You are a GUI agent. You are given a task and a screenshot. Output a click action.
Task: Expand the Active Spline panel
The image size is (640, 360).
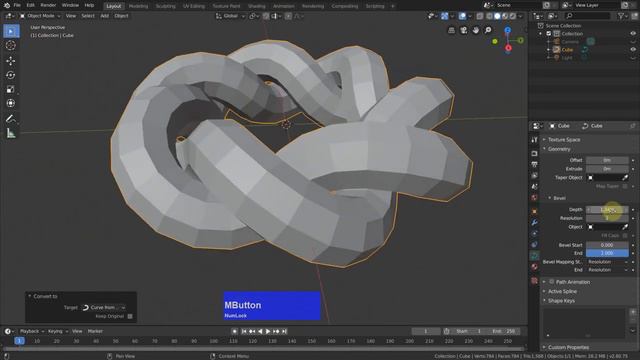(562, 291)
